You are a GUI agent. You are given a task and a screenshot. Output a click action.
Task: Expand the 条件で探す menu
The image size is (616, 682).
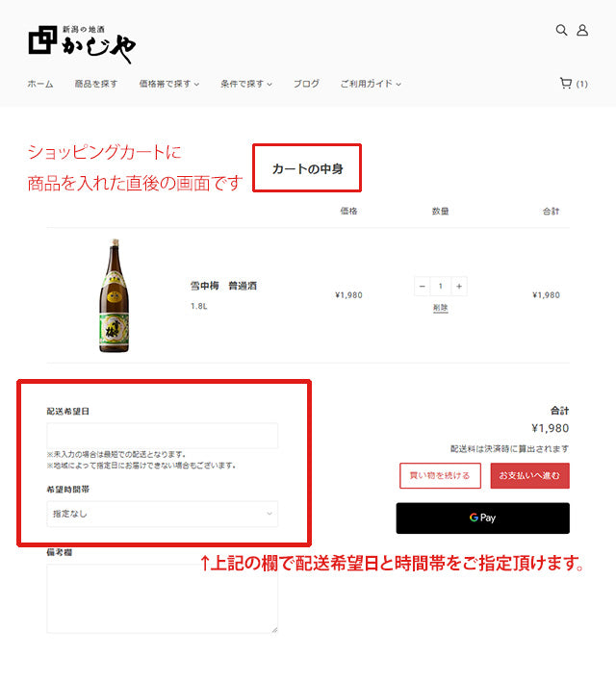pyautogui.click(x=245, y=84)
